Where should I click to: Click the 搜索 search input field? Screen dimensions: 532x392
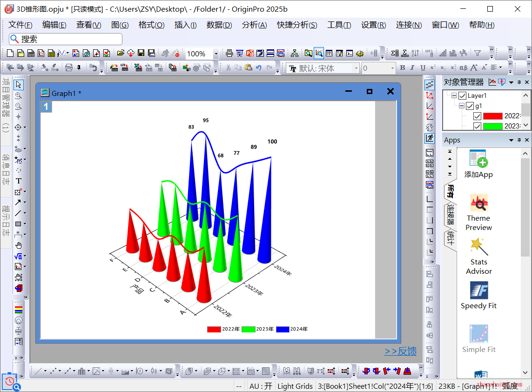(x=70, y=39)
